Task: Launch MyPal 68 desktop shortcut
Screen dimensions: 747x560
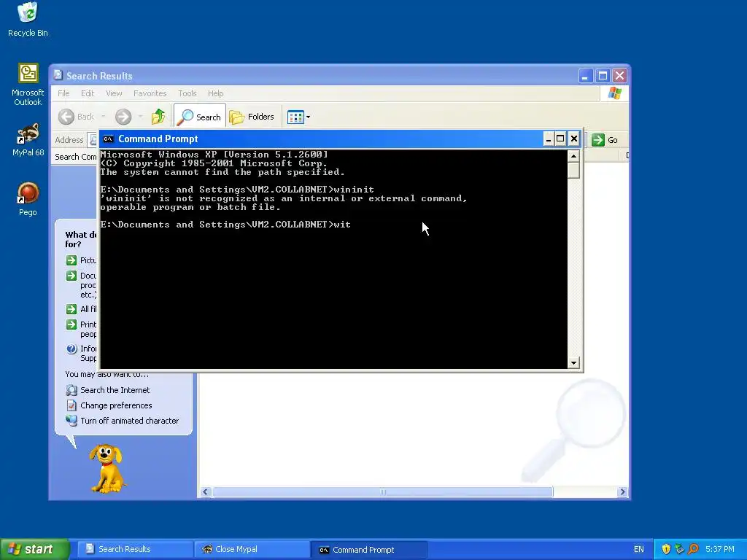Action: [x=28, y=139]
